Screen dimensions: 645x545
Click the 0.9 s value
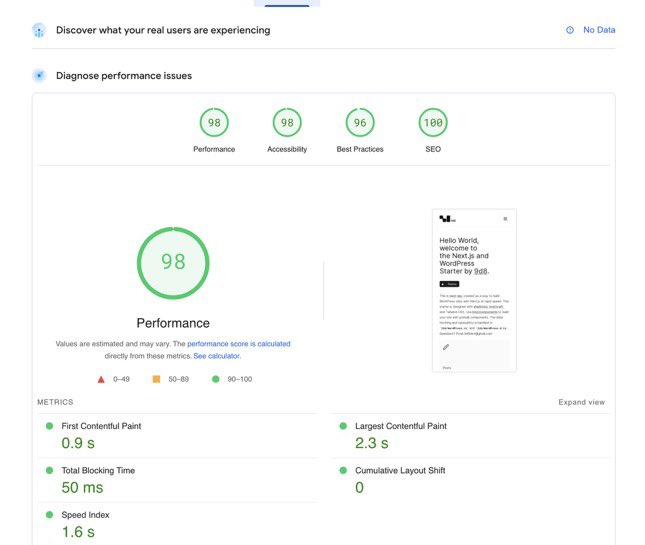click(78, 443)
